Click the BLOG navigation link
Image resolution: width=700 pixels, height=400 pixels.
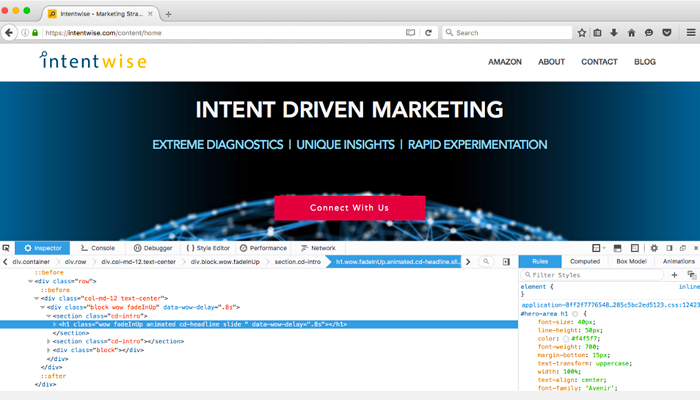645,62
